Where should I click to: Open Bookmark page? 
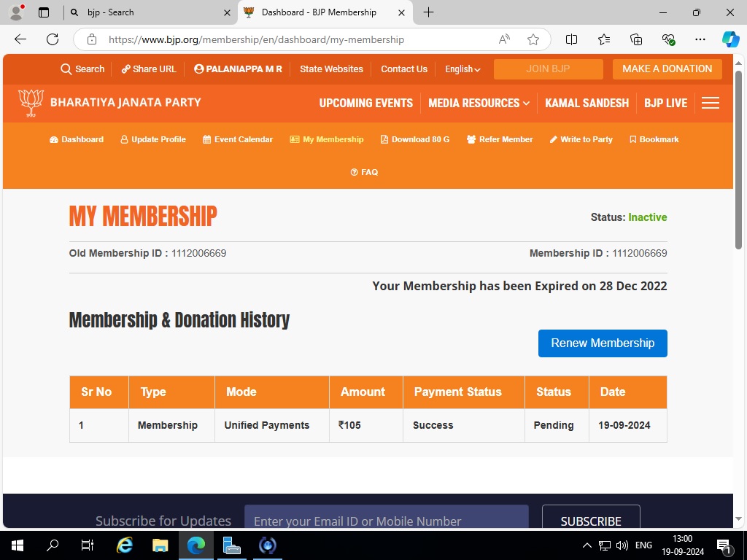pyautogui.click(x=654, y=139)
